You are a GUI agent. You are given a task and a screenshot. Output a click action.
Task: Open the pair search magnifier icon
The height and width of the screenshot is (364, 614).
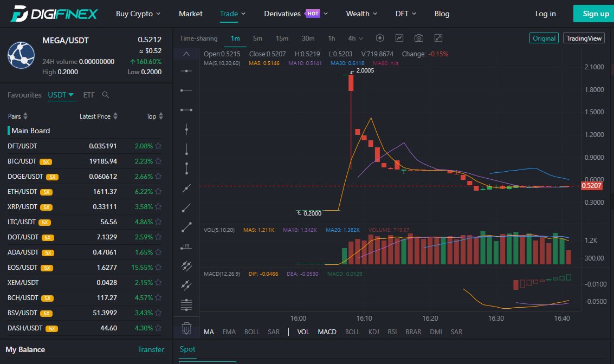point(105,95)
